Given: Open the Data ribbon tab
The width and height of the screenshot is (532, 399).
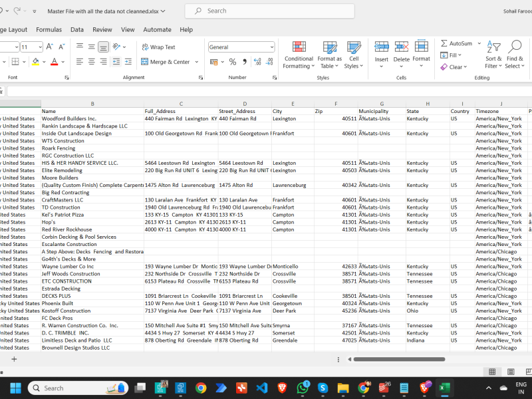Looking at the screenshot, I should (77, 29).
